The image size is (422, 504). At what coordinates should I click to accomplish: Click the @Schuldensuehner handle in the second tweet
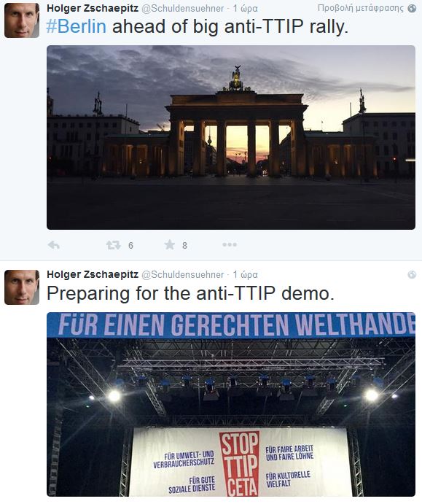[182, 275]
